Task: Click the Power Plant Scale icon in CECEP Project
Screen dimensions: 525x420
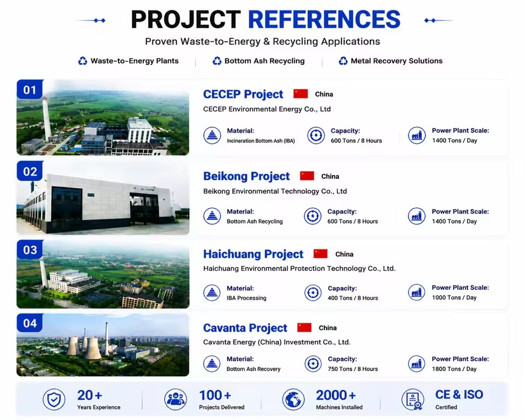Action: coord(417,135)
